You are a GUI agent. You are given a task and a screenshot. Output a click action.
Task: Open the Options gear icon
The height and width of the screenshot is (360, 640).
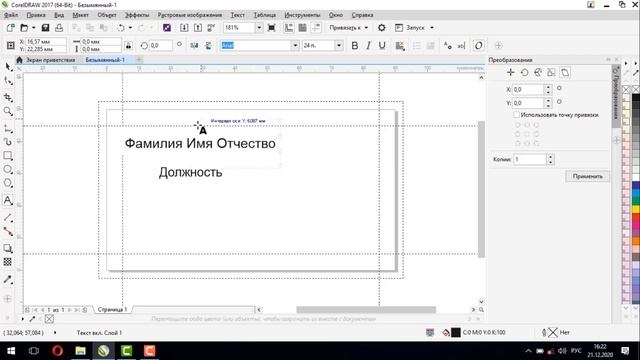click(381, 28)
